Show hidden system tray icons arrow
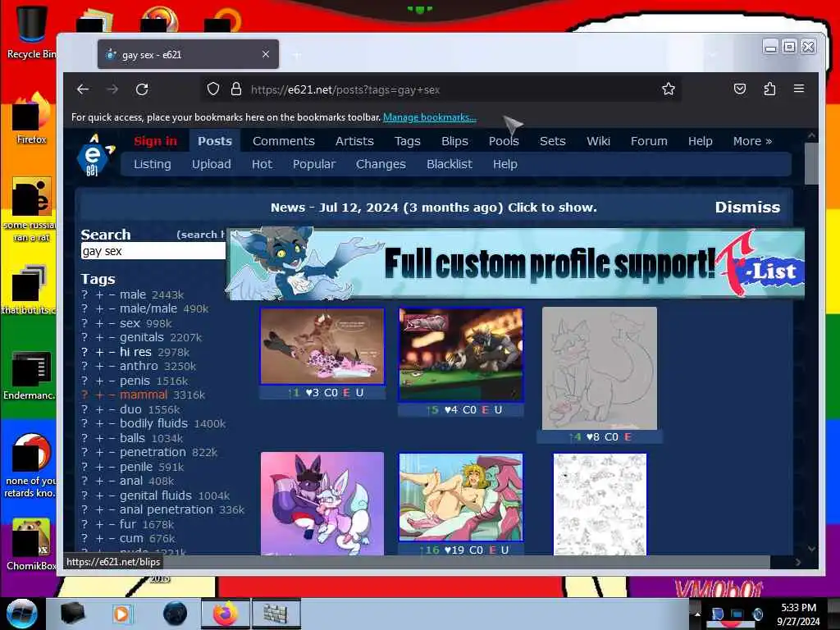840x630 pixels. (x=697, y=614)
